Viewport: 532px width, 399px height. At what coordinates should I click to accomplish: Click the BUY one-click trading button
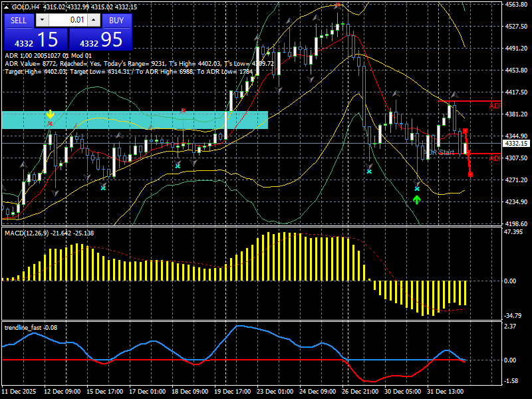click(116, 21)
